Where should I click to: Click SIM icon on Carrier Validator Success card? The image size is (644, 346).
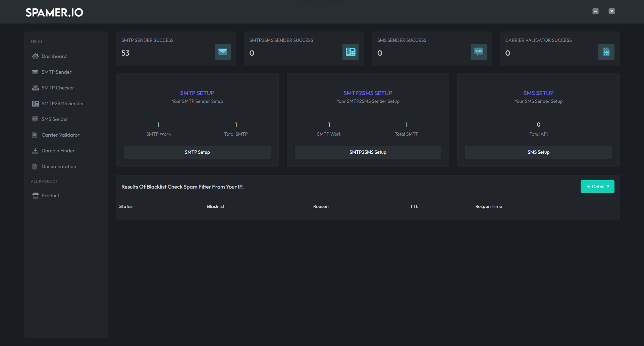[x=606, y=52]
